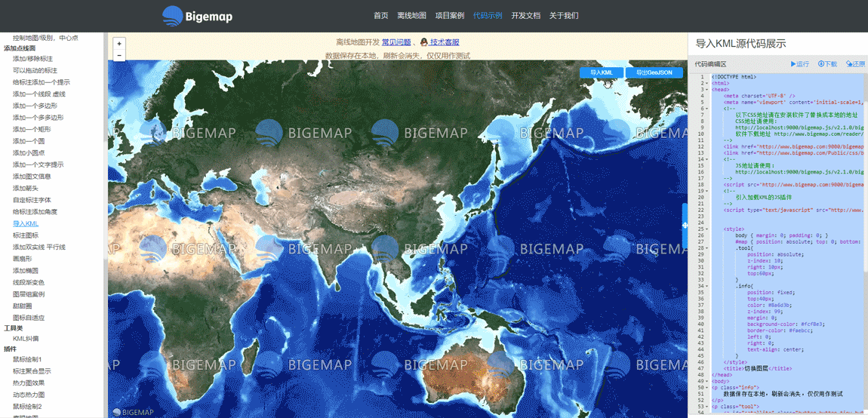Open sidebar example 添加一个文字提示

pos(38,164)
